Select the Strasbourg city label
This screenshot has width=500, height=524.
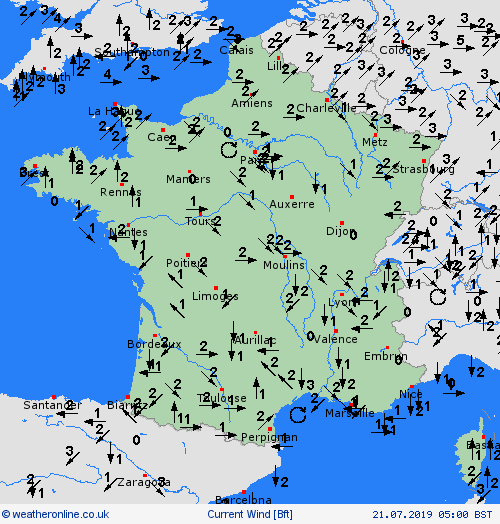pos(423,169)
